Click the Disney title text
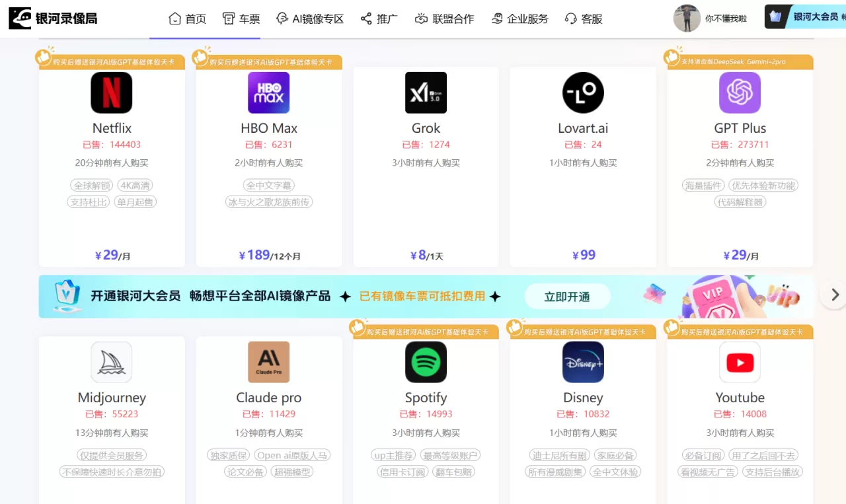The image size is (846, 504). (583, 398)
